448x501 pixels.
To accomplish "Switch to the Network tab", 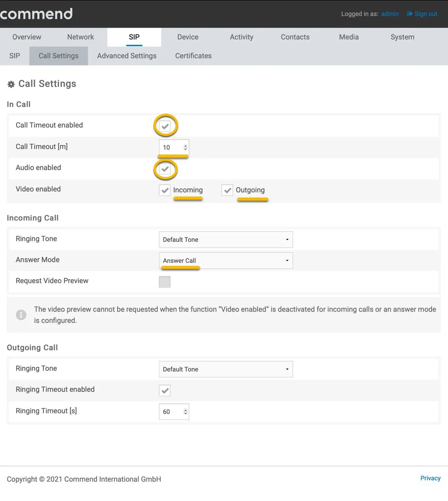I will tap(81, 37).
